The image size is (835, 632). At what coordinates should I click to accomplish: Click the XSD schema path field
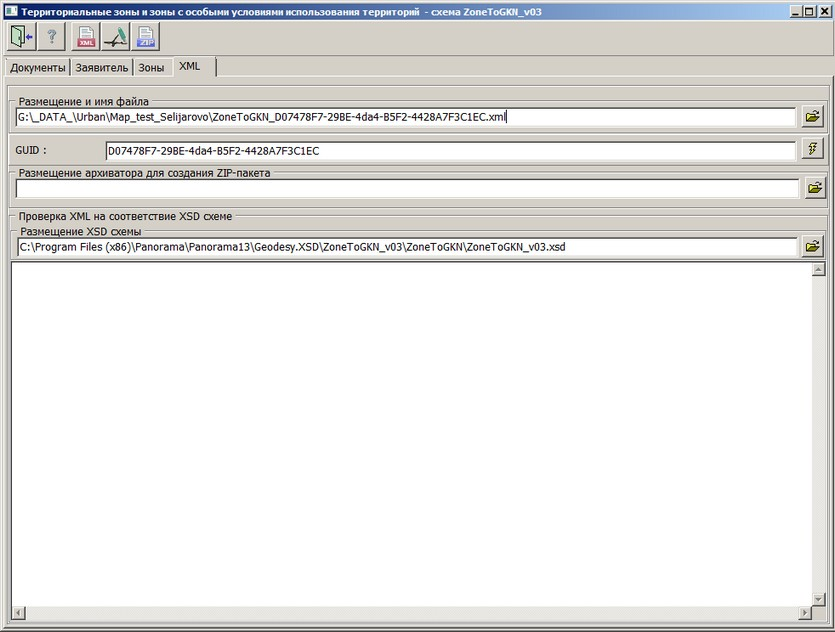tap(405, 246)
